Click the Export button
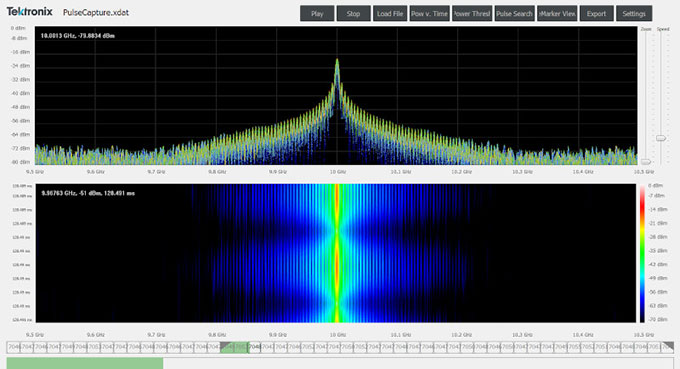Viewport: 680px width, 369px height. tap(596, 13)
